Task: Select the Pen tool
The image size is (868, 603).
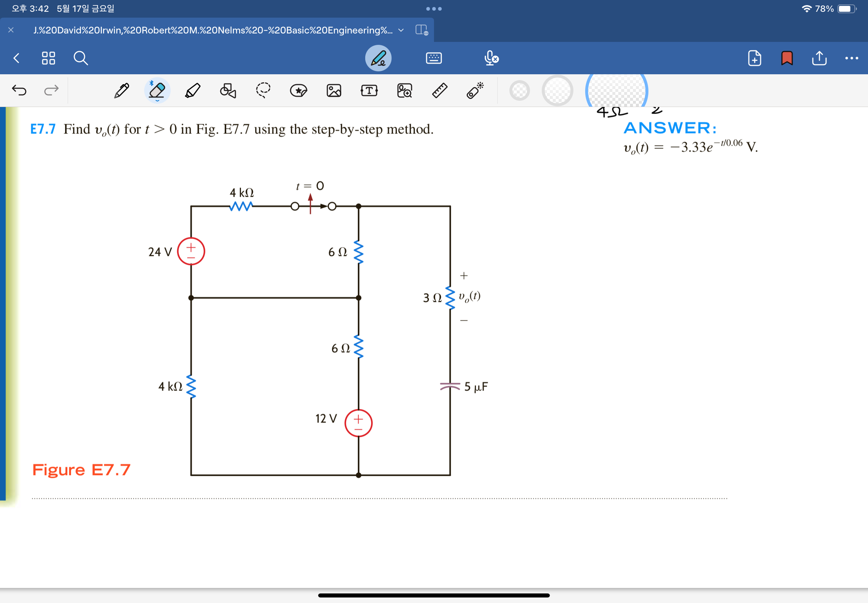Action: pos(122,91)
